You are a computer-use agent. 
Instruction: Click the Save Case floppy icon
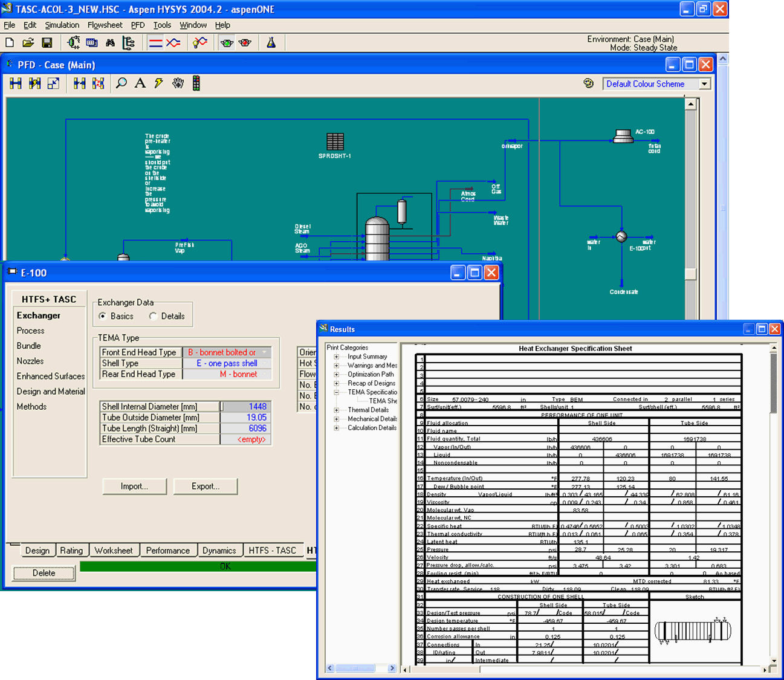(47, 42)
